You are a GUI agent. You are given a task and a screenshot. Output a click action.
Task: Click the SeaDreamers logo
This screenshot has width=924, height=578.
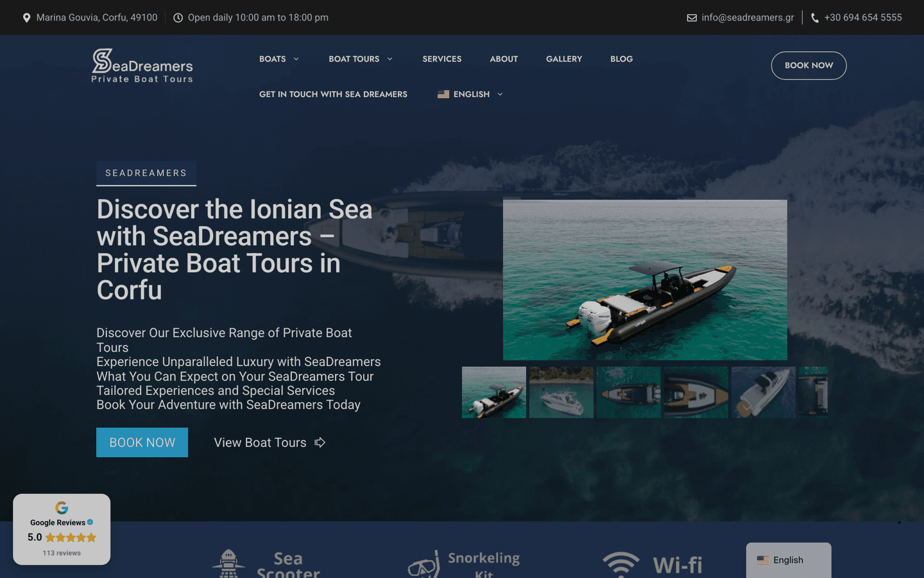pos(142,65)
